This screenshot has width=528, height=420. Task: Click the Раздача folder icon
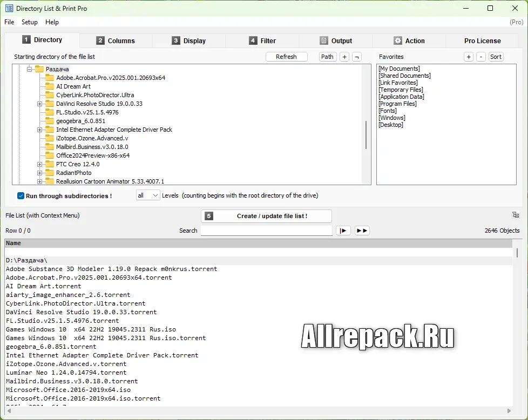pyautogui.click(x=39, y=69)
